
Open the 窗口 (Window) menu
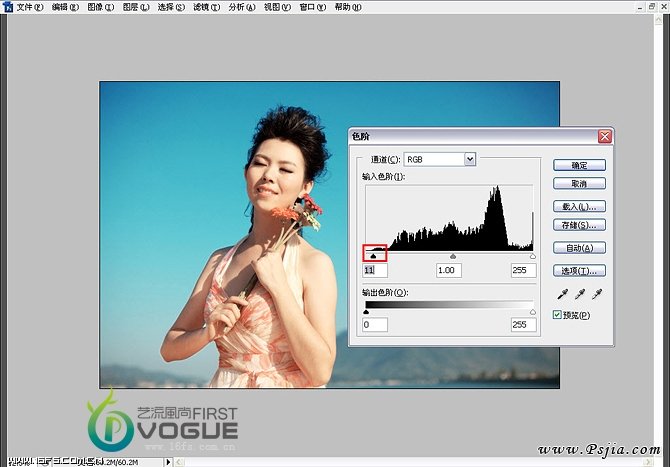[312, 7]
